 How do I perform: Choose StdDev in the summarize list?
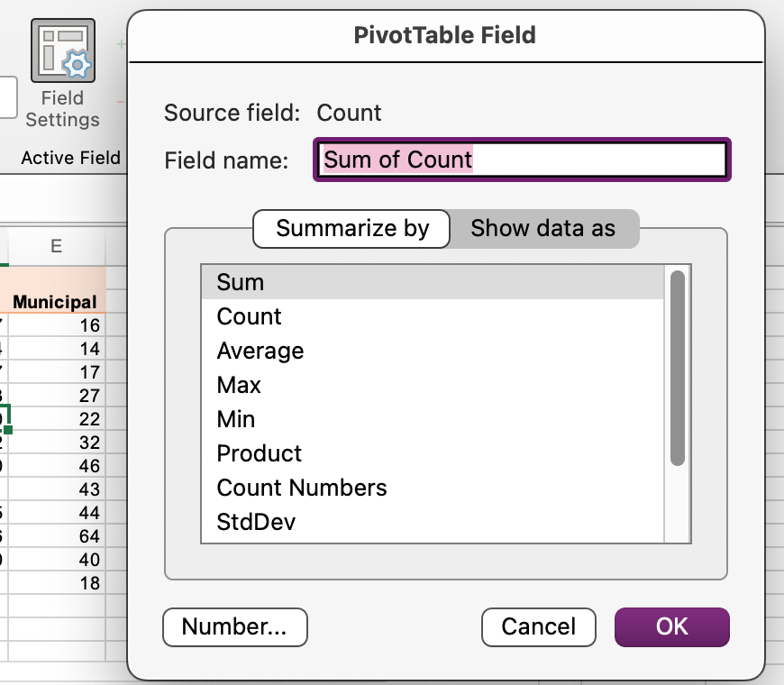click(x=433, y=522)
